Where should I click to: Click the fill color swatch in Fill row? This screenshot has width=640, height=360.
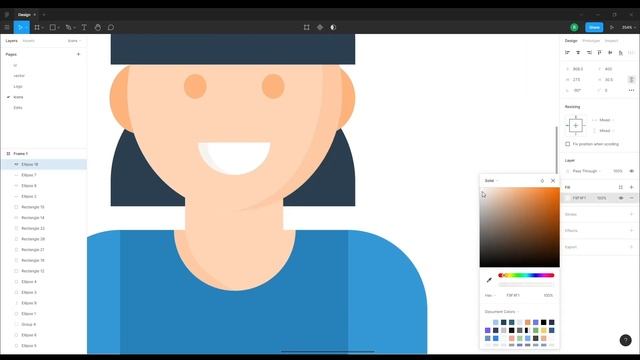pos(568,198)
